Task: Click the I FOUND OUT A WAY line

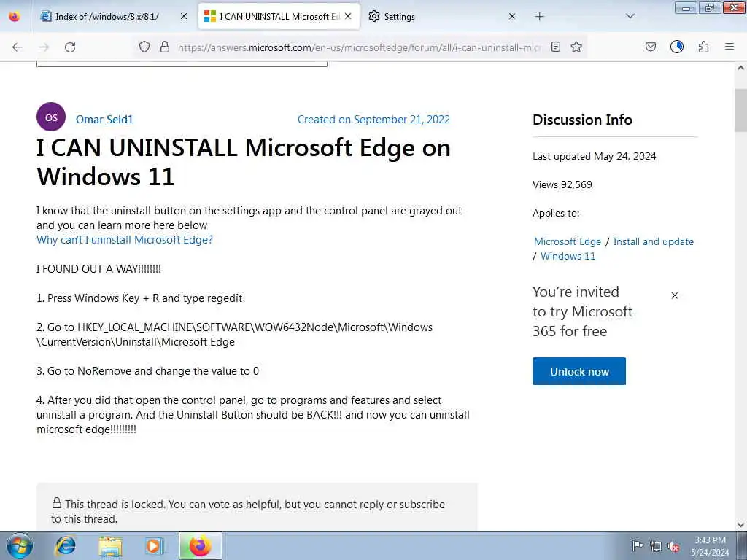Action: [x=98, y=268]
